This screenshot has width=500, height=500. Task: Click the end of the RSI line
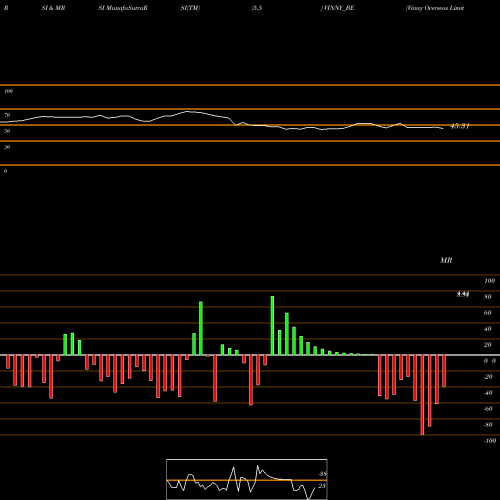(x=443, y=129)
